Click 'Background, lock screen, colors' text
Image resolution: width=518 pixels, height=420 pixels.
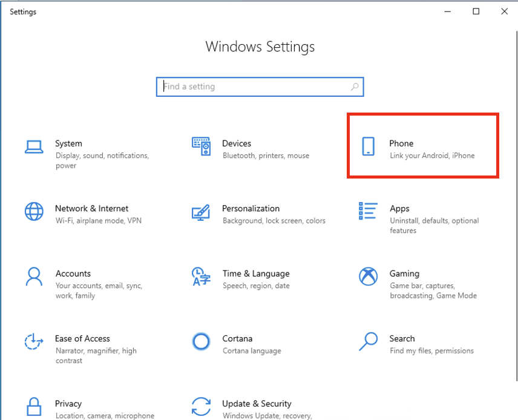[274, 221]
